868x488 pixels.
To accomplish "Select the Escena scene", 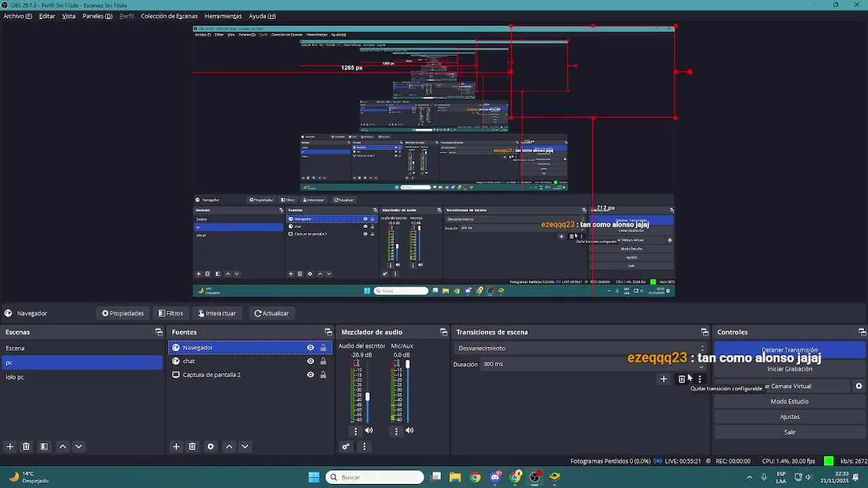I will (82, 348).
